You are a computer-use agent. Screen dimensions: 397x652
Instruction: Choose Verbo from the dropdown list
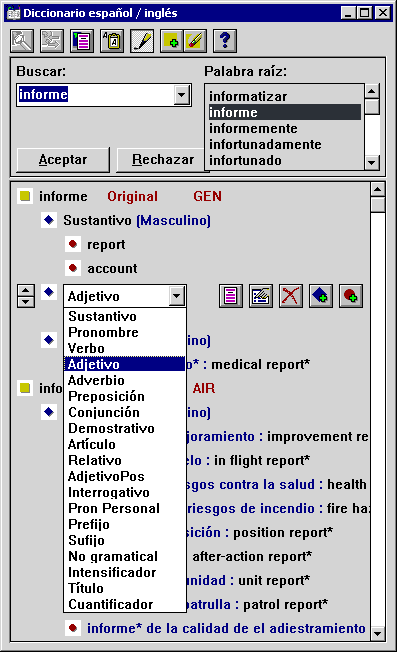tap(124, 348)
